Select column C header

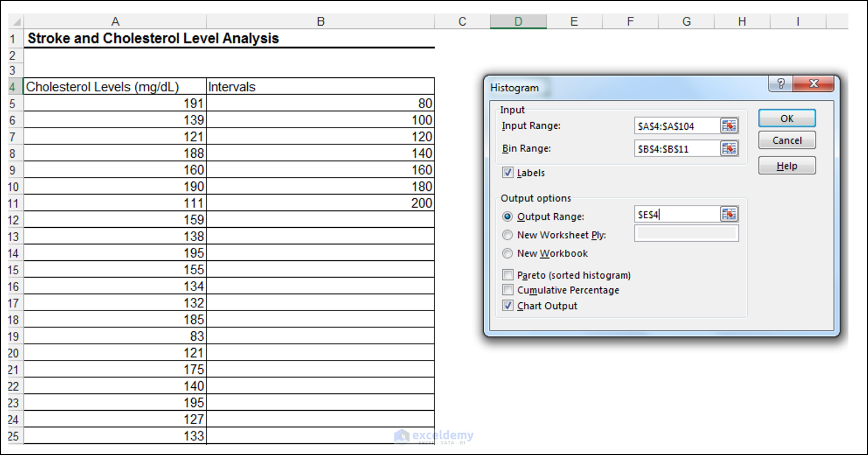click(463, 22)
